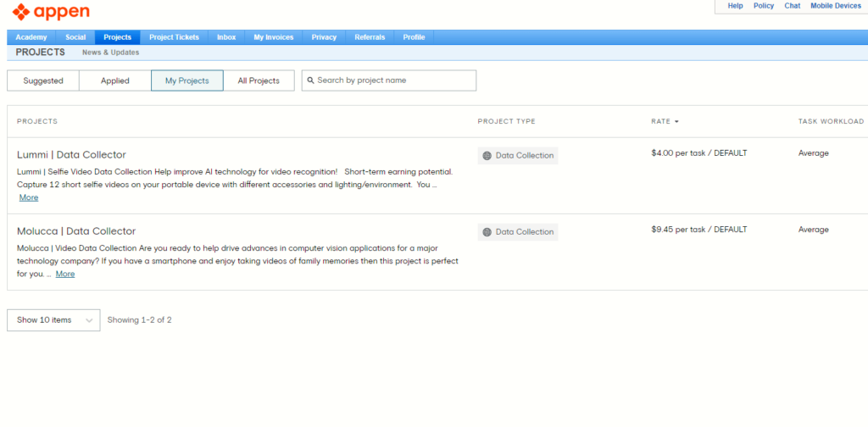The height and width of the screenshot is (427, 868).
Task: Open the Help link
Action: tap(735, 6)
